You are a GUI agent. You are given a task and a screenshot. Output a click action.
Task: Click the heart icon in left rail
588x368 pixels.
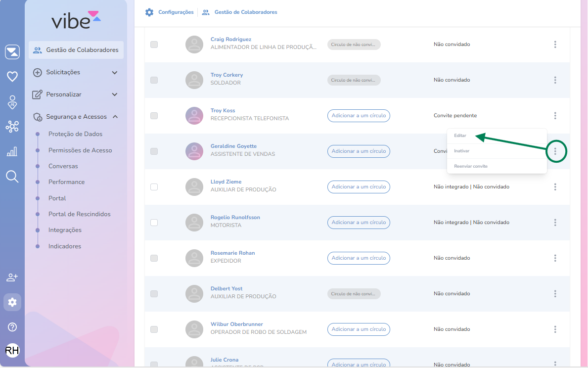click(x=12, y=76)
